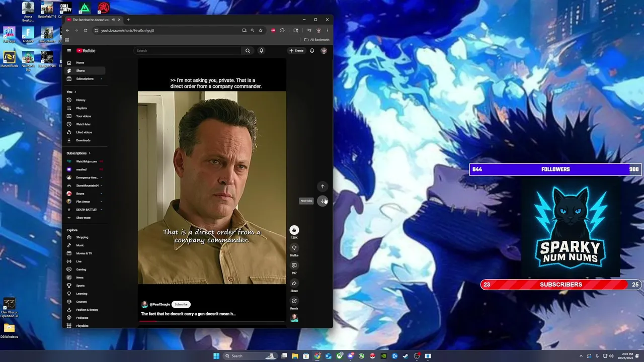Viewport: 644px width, 362px height.
Task: Bookmark this page with the star icon
Action: click(261, 30)
